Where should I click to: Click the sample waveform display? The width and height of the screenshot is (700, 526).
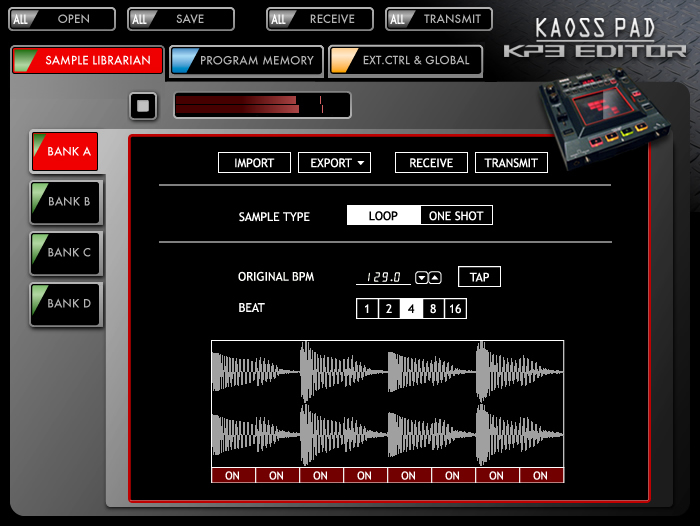pyautogui.click(x=388, y=404)
